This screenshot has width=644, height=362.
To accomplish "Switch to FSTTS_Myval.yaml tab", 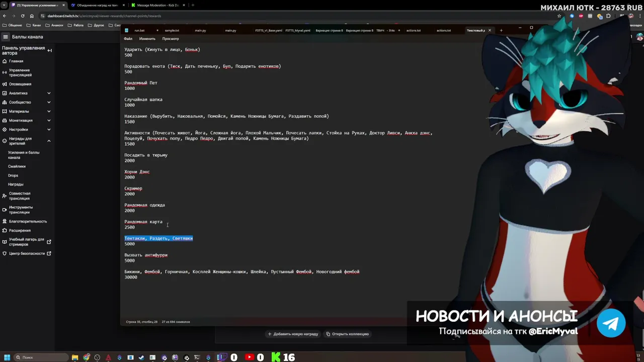I will pyautogui.click(x=298, y=30).
